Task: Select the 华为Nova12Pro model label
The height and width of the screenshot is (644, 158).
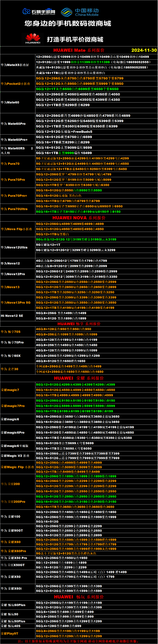Action: [x=13, y=274]
